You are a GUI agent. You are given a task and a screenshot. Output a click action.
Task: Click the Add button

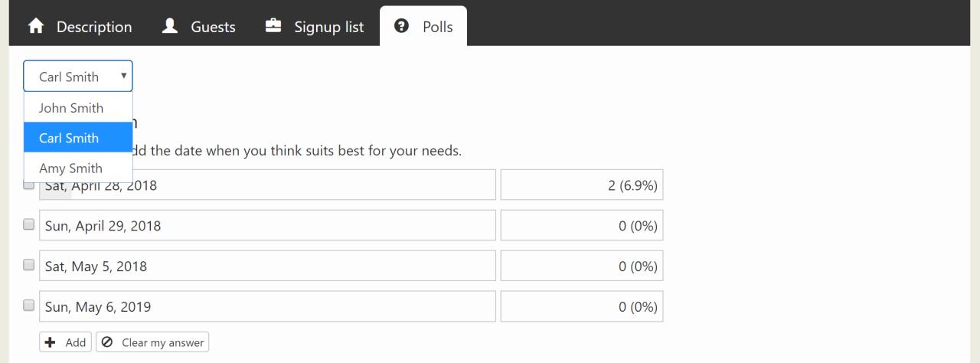click(x=66, y=342)
